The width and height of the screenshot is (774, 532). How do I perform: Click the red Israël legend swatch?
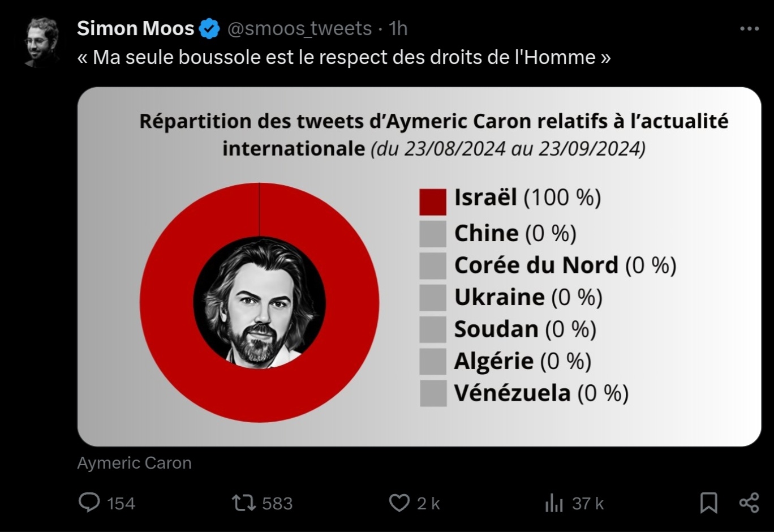(433, 202)
